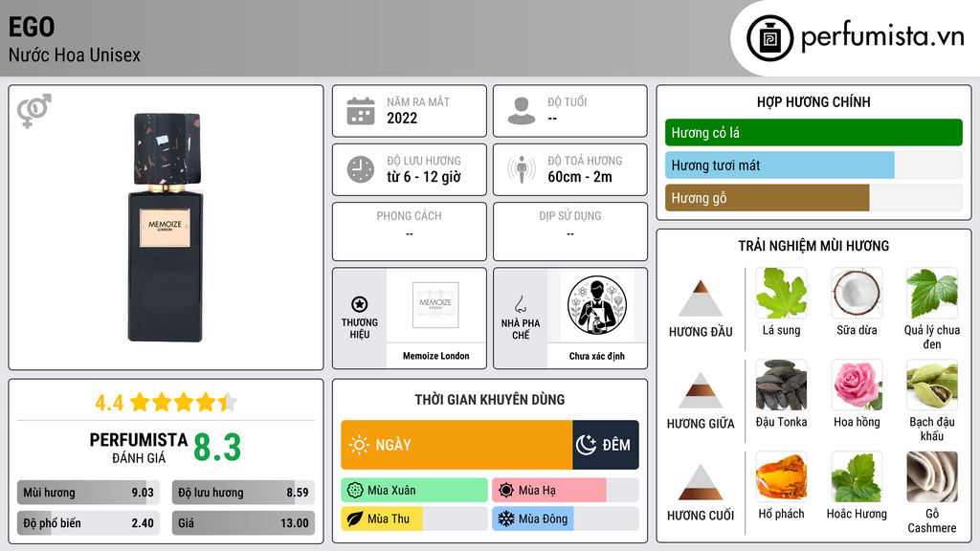Open the Hoắc Hương note image

click(857, 476)
